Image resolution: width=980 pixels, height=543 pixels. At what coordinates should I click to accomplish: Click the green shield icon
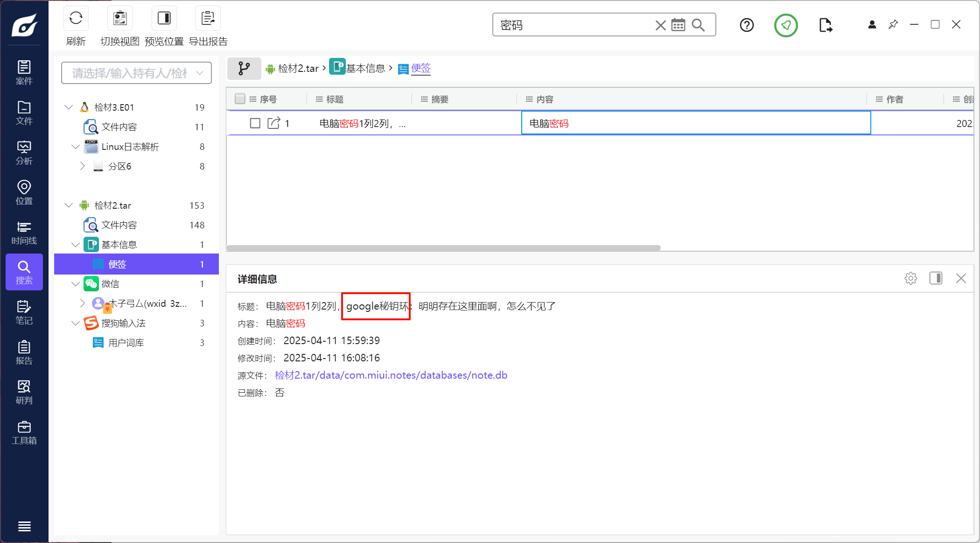pyautogui.click(x=786, y=25)
